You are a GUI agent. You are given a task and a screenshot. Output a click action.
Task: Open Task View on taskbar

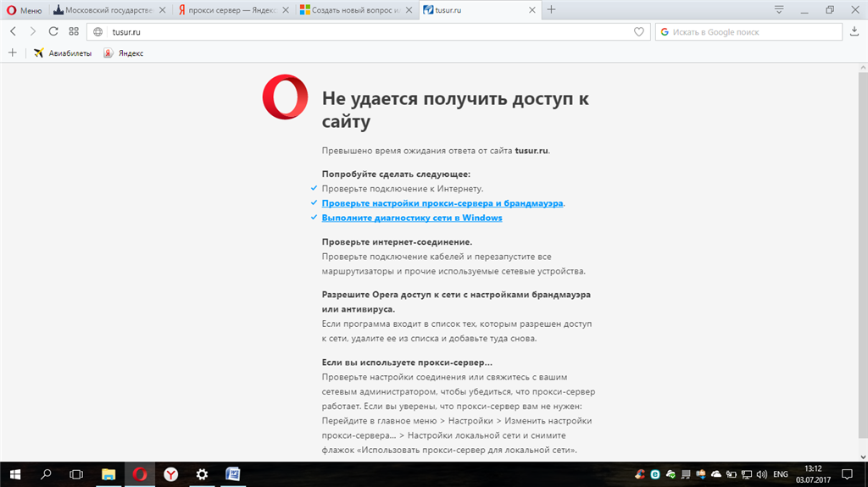click(x=75, y=474)
